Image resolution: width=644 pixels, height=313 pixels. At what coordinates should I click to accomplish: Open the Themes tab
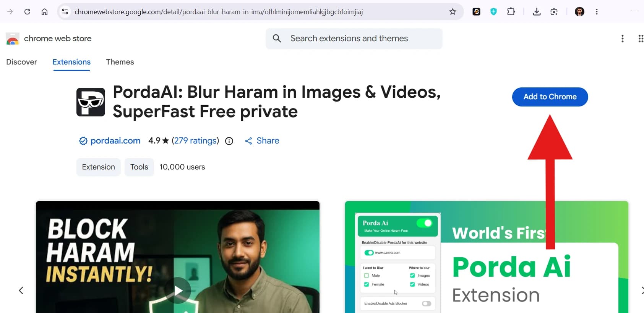[120, 62]
